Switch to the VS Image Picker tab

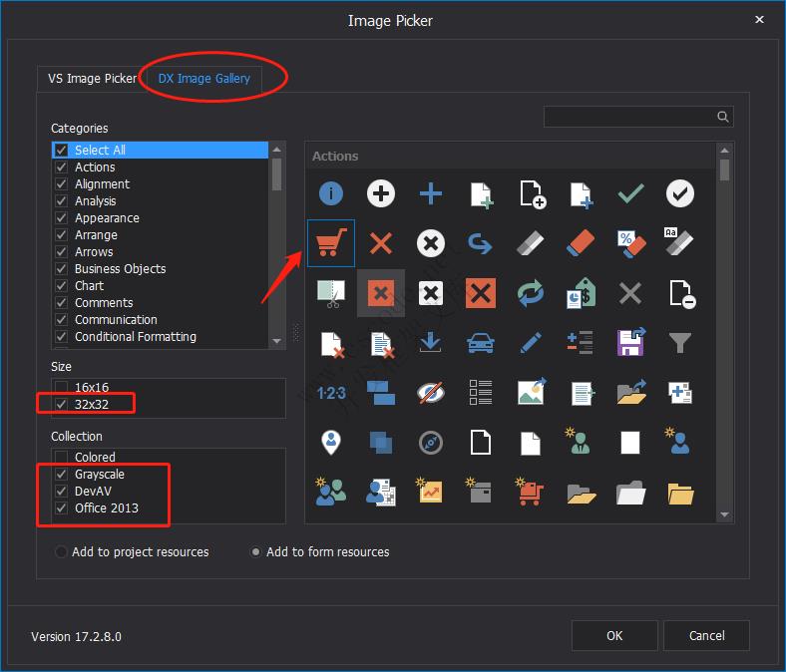(x=92, y=79)
